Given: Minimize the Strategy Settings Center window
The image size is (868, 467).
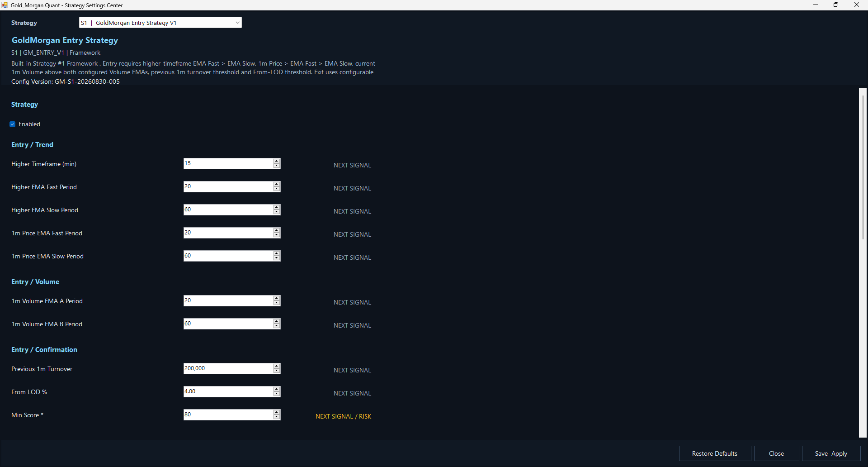Looking at the screenshot, I should 816,5.
